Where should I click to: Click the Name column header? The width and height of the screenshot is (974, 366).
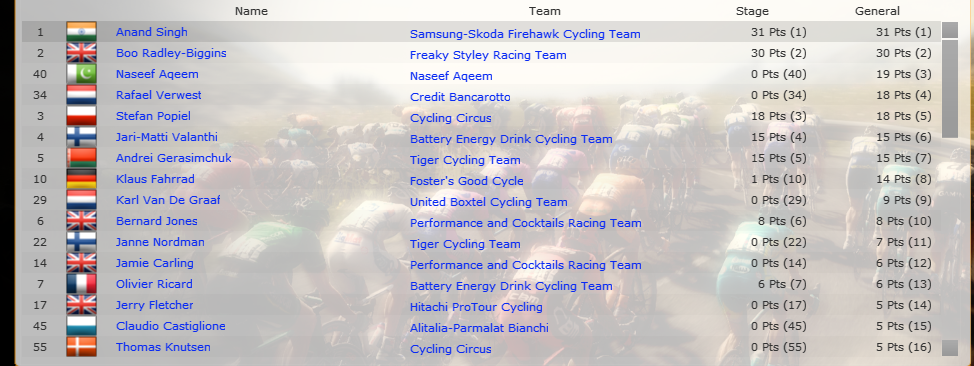click(x=251, y=11)
